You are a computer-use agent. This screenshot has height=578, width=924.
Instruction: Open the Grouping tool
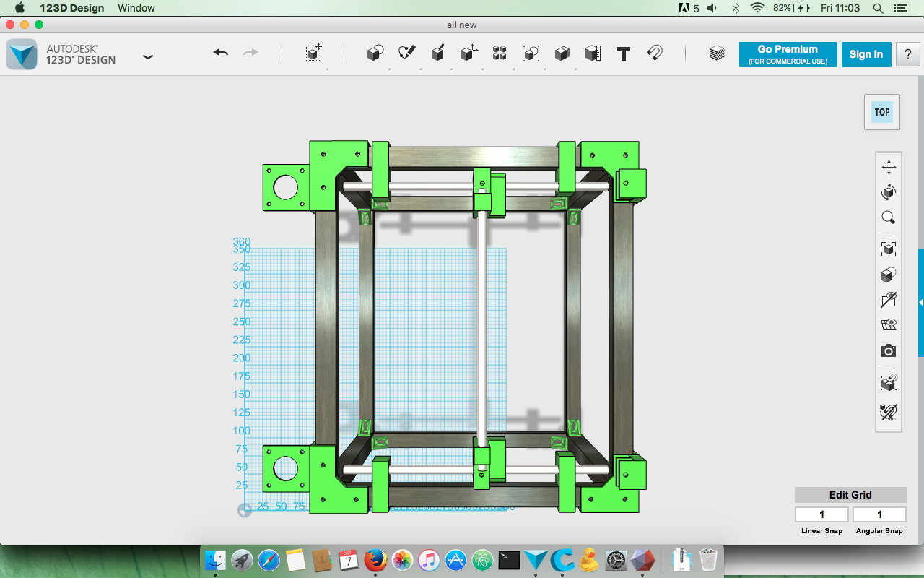pyautogui.click(x=531, y=53)
